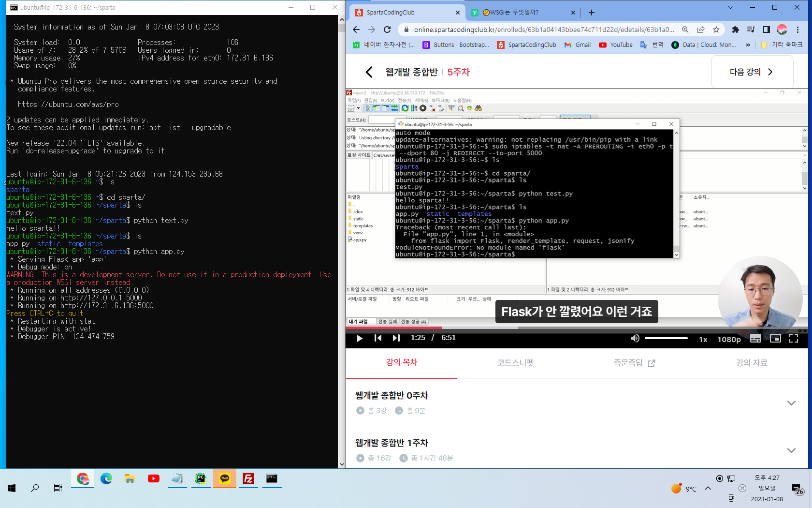Open a new browser tab
Image resolution: width=812 pixels, height=508 pixels.
pos(592,13)
